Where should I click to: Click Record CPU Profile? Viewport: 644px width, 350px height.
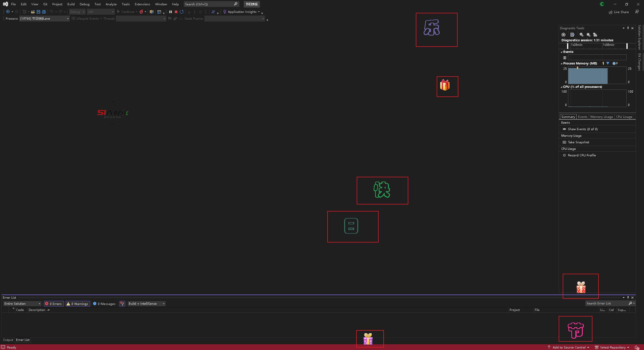click(x=582, y=155)
